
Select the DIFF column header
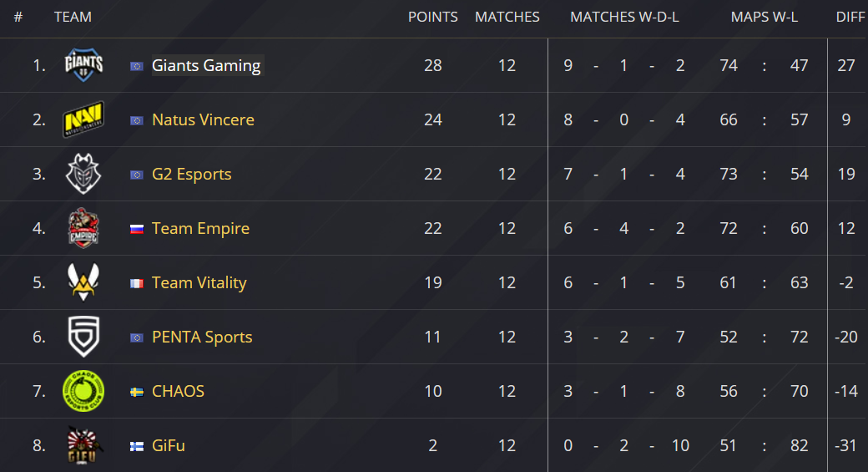click(x=850, y=18)
